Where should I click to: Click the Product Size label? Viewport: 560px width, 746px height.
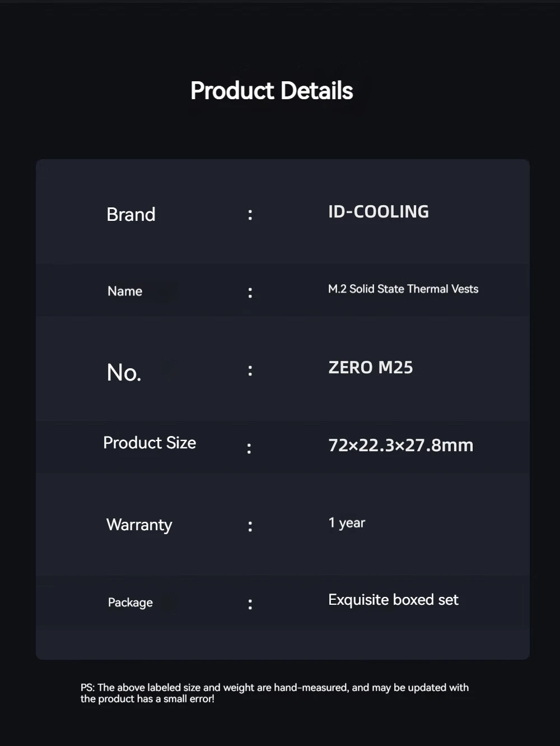coord(150,443)
